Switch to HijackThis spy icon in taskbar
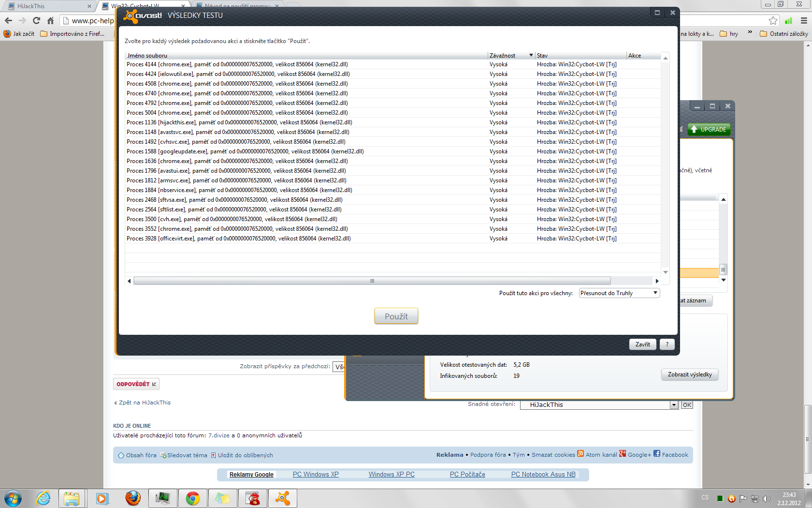The height and width of the screenshot is (508, 812). 253,498
